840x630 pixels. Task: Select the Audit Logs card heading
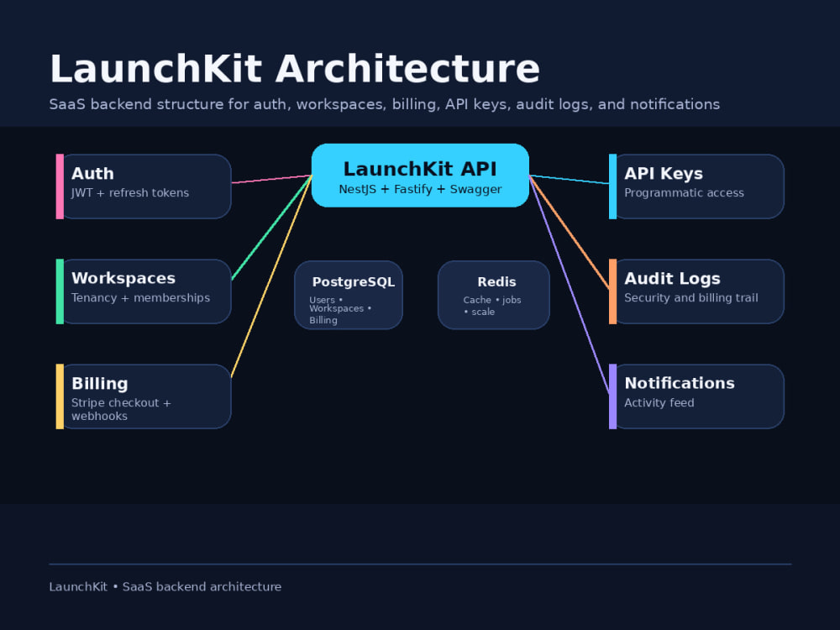pos(672,279)
